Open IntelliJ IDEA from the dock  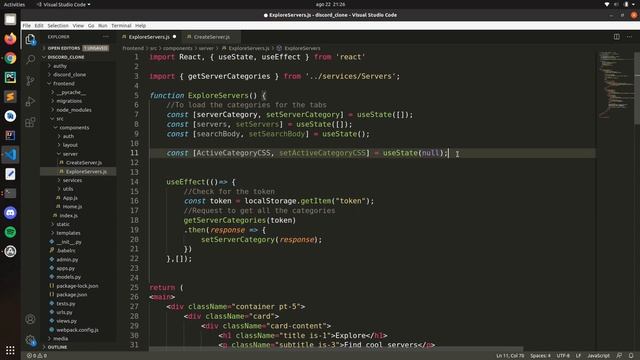(10, 135)
